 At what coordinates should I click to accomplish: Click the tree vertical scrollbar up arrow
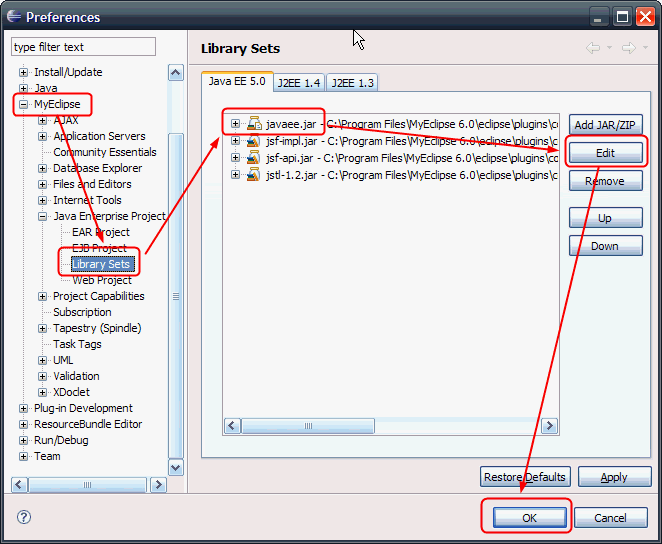pos(176,73)
